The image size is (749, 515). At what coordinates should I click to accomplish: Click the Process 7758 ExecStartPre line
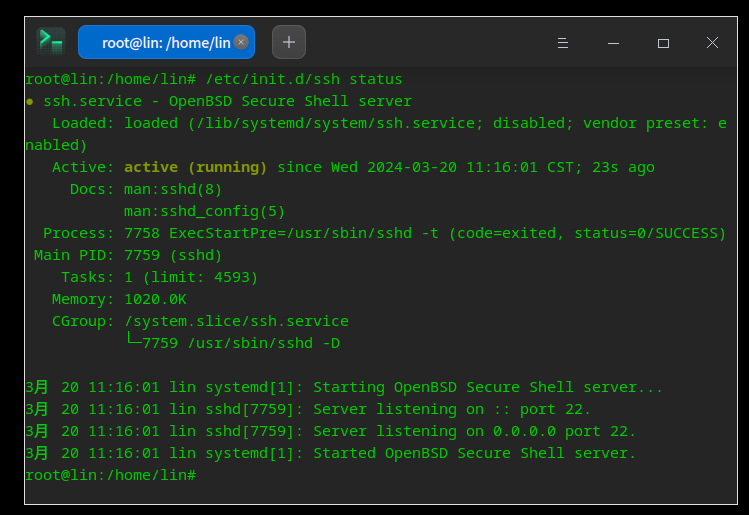pos(385,233)
